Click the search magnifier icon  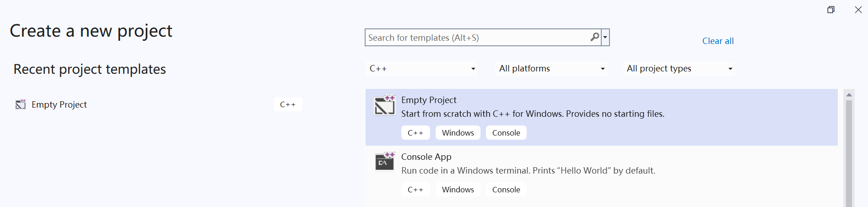[x=594, y=37]
